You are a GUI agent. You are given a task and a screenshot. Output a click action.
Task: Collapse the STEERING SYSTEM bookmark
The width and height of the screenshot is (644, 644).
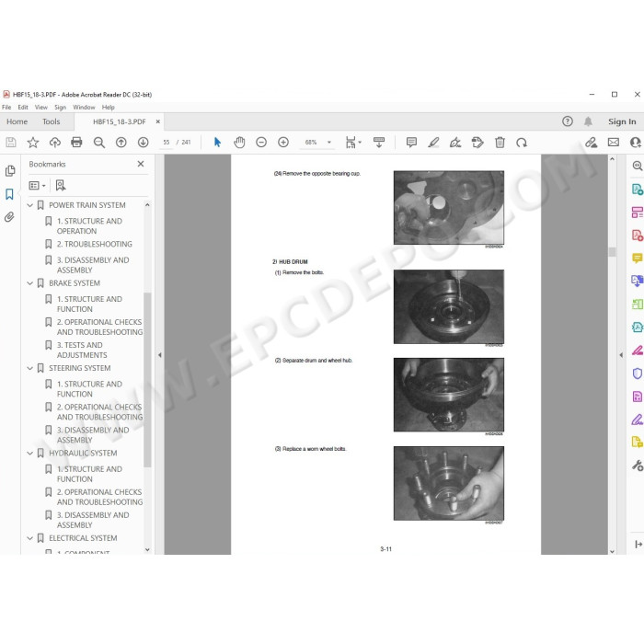[30, 368]
